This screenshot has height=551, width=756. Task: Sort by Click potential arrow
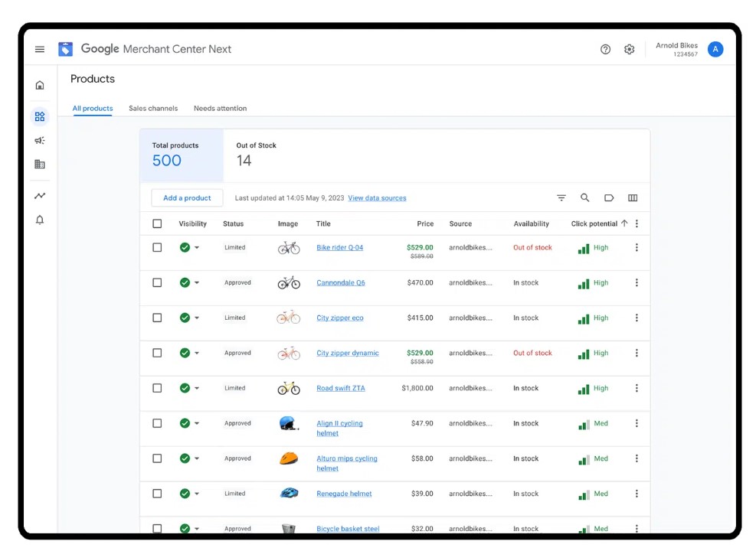[624, 223]
